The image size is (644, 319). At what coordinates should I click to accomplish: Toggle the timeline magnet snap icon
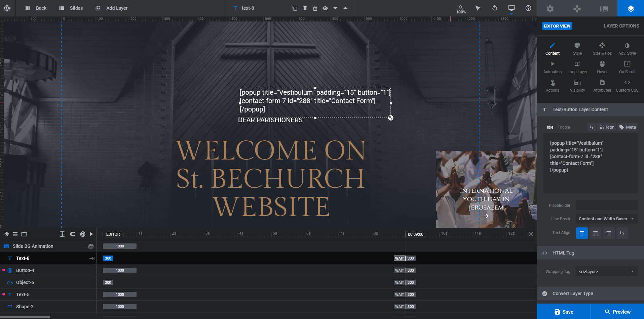pos(73,234)
